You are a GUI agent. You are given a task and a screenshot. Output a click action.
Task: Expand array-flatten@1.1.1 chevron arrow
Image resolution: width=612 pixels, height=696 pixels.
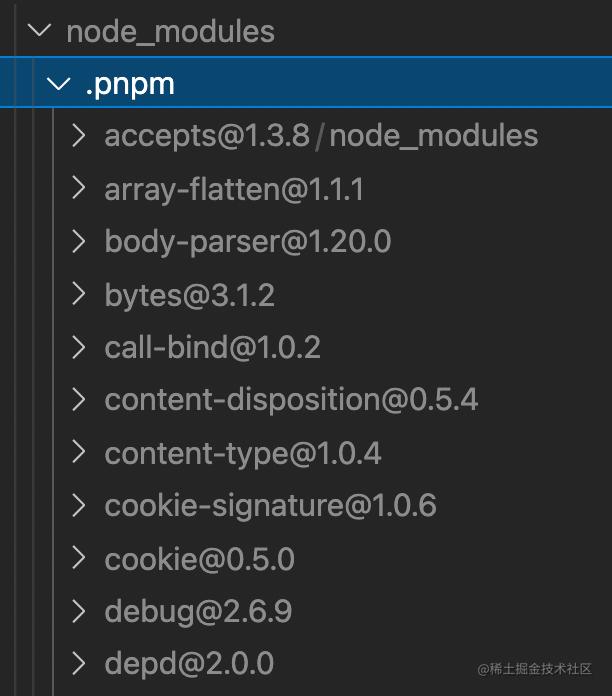pyautogui.click(x=79, y=188)
